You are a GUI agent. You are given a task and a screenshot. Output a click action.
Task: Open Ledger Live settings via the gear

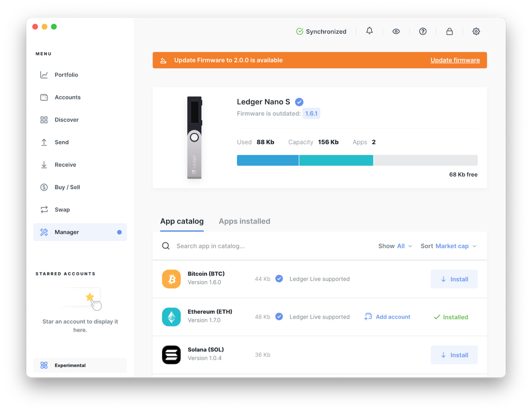(x=476, y=31)
